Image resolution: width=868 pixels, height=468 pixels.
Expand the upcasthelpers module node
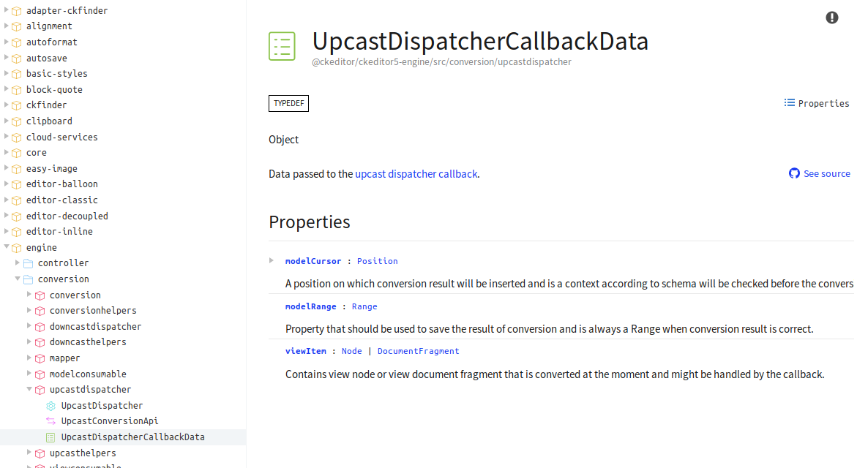coord(28,453)
